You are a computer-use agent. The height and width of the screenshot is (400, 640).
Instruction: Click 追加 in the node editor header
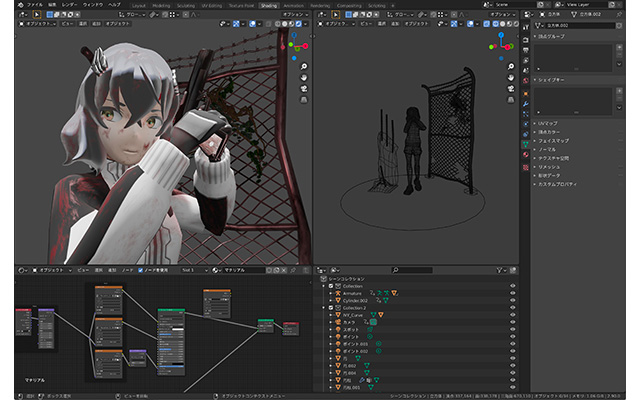click(112, 270)
